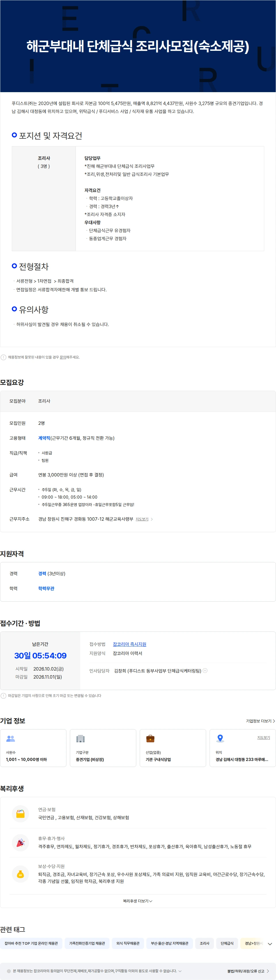This screenshot has width=276, height=980.
Task: Open 지도보기 link next to 근무지주소
Action: (142, 519)
